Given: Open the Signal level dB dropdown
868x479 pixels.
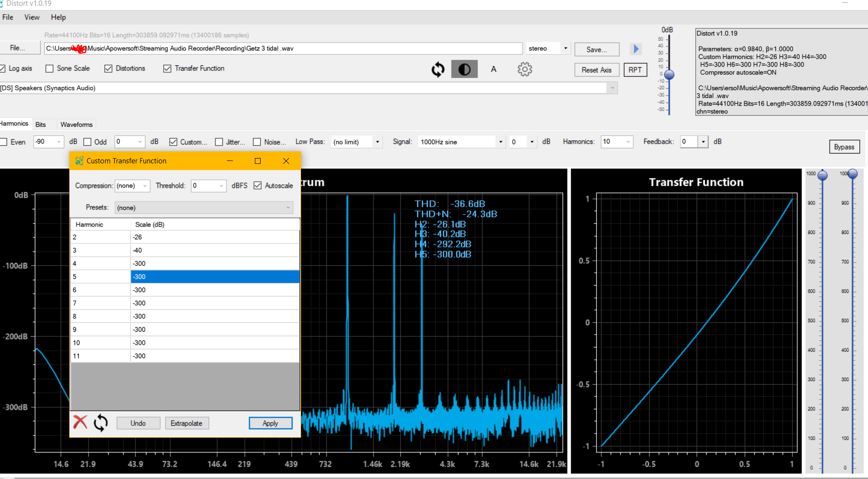Looking at the screenshot, I should tap(532, 142).
